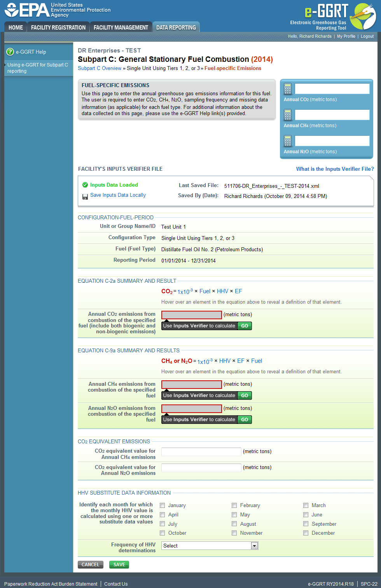Click the Logout link
Viewport: 381px width, 588px height.
(x=367, y=36)
